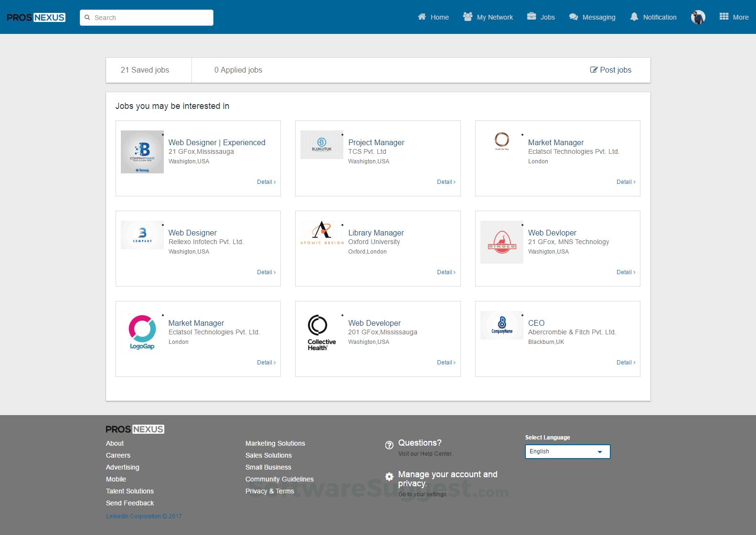Image resolution: width=756 pixels, height=535 pixels.
Task: Open the Notification menu item
Action: point(653,17)
